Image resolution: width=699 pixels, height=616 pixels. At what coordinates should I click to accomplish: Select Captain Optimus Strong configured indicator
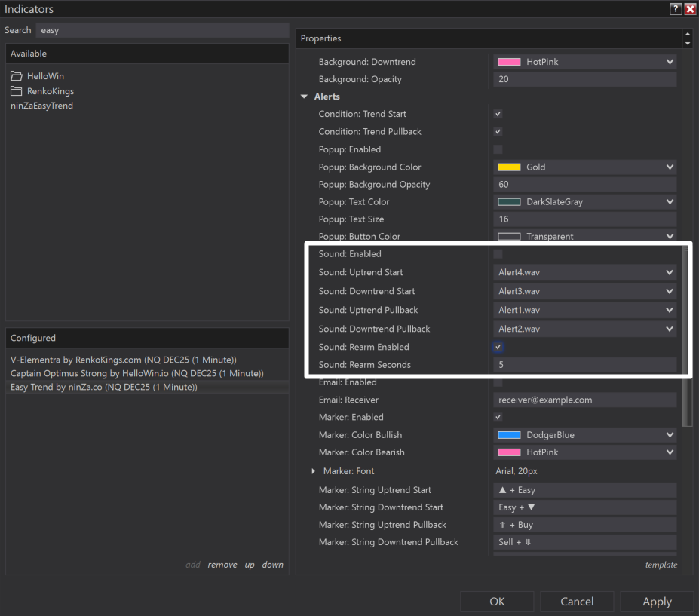pyautogui.click(x=147, y=373)
